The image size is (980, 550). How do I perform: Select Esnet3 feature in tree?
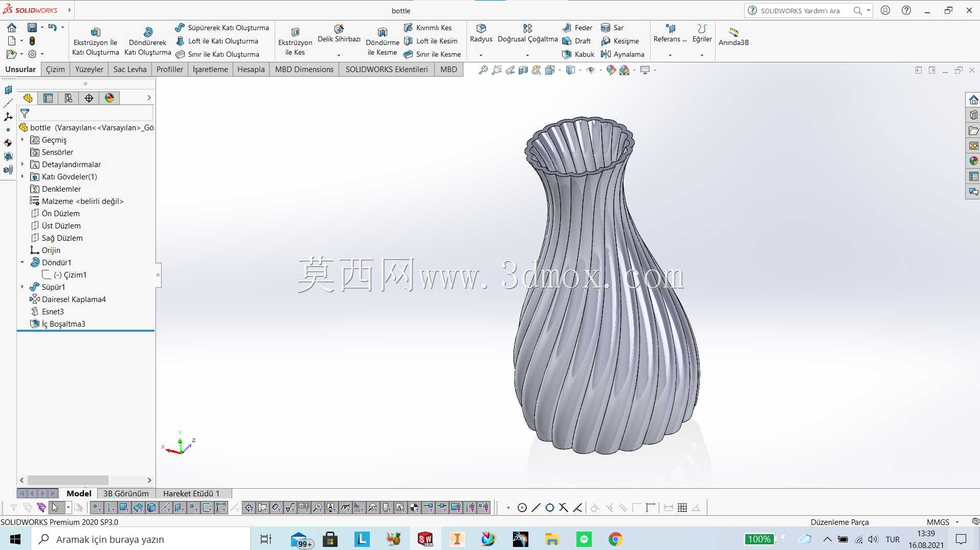click(x=47, y=311)
